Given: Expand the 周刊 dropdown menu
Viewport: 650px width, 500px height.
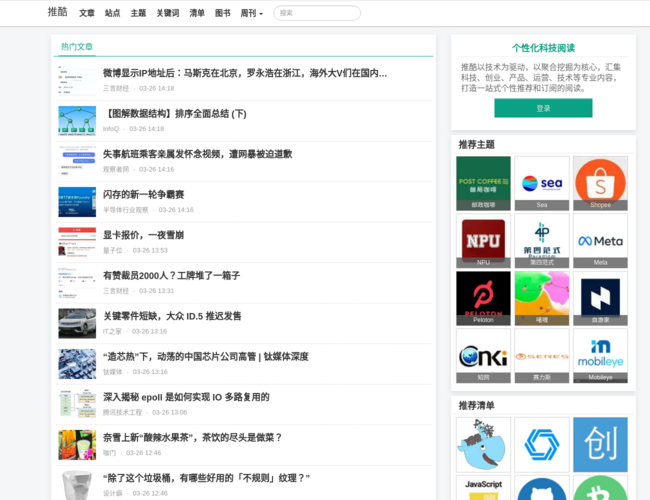Looking at the screenshot, I should click(252, 13).
